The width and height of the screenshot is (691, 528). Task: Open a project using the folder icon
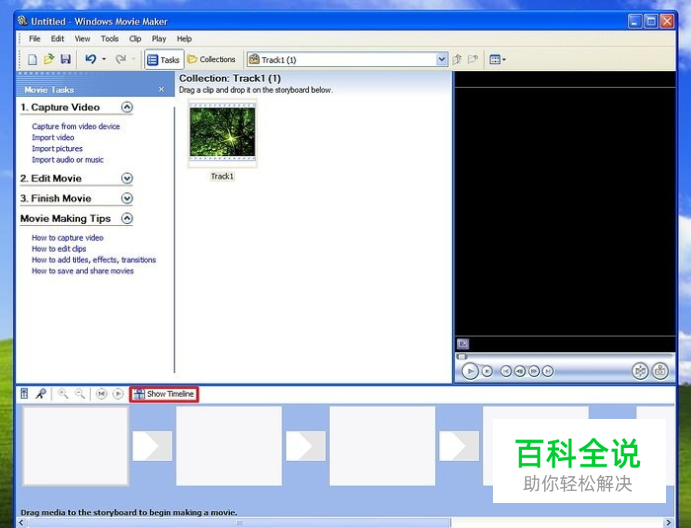point(49,59)
